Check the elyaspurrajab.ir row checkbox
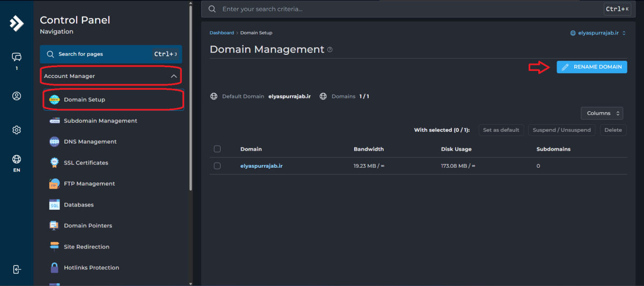This screenshot has height=286, width=644. (217, 166)
